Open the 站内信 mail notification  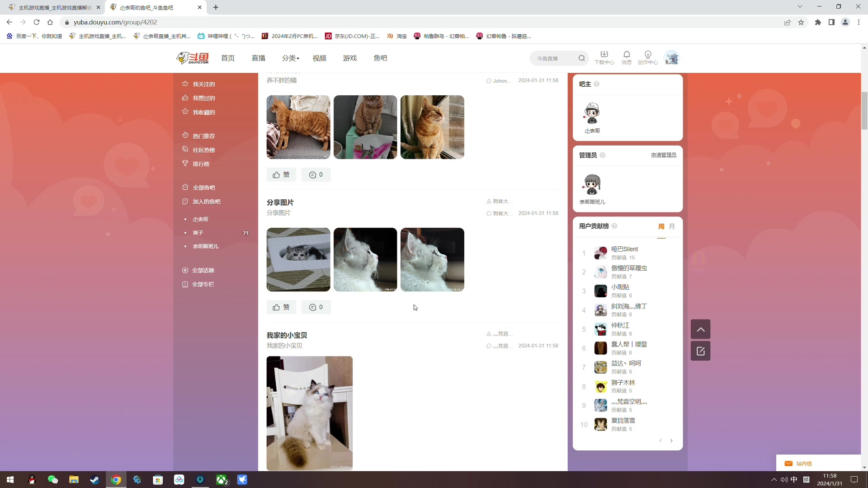[x=805, y=463]
